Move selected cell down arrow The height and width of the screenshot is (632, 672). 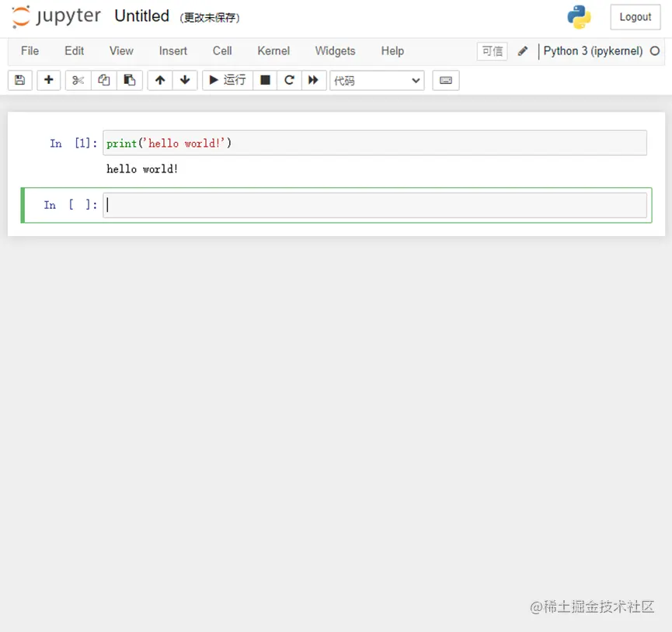pyautogui.click(x=185, y=80)
